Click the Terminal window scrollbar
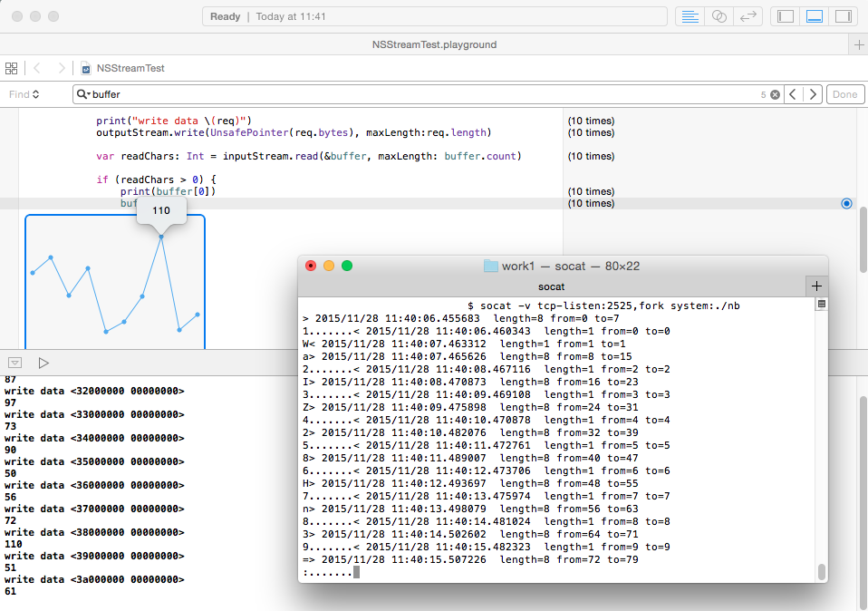The height and width of the screenshot is (611, 868). click(x=821, y=571)
